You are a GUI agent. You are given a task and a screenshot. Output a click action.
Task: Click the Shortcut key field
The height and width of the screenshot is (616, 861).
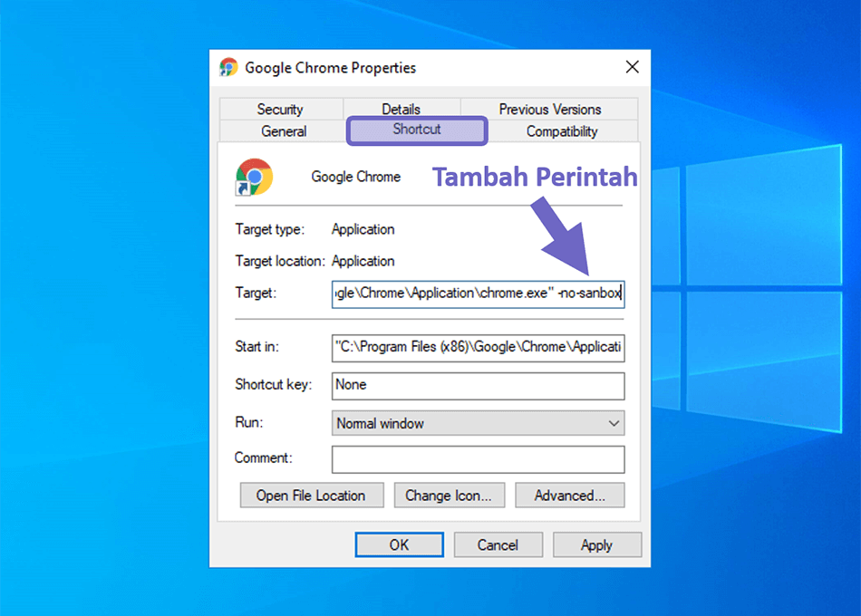point(479,385)
